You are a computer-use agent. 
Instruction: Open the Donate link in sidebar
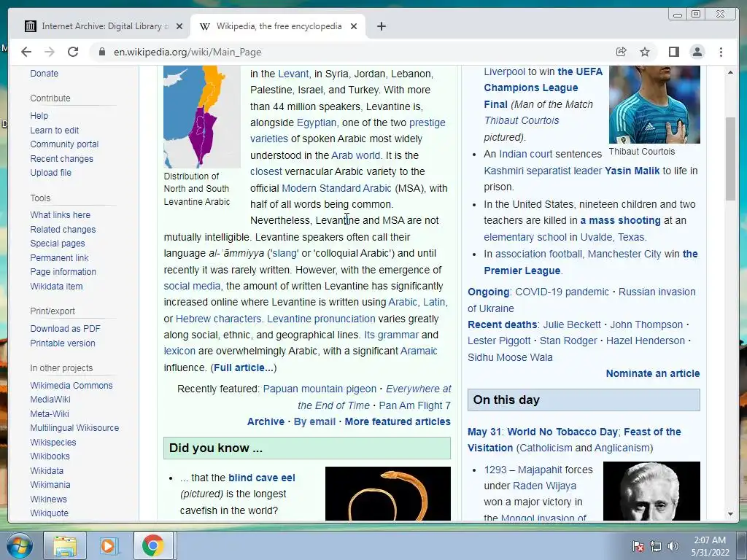click(44, 74)
